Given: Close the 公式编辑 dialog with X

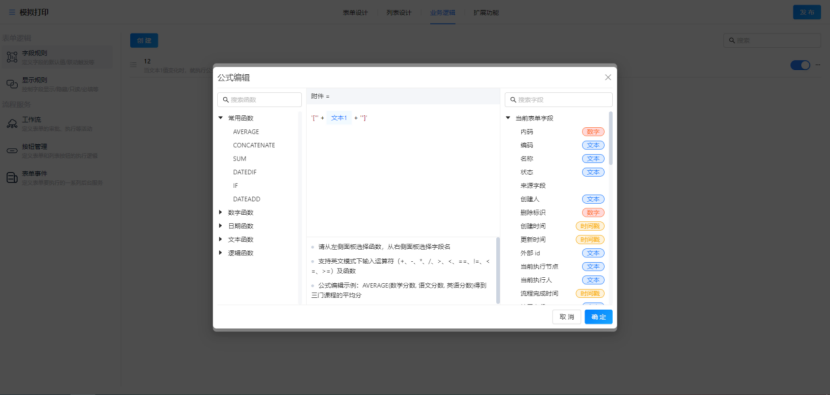Looking at the screenshot, I should pos(608,77).
